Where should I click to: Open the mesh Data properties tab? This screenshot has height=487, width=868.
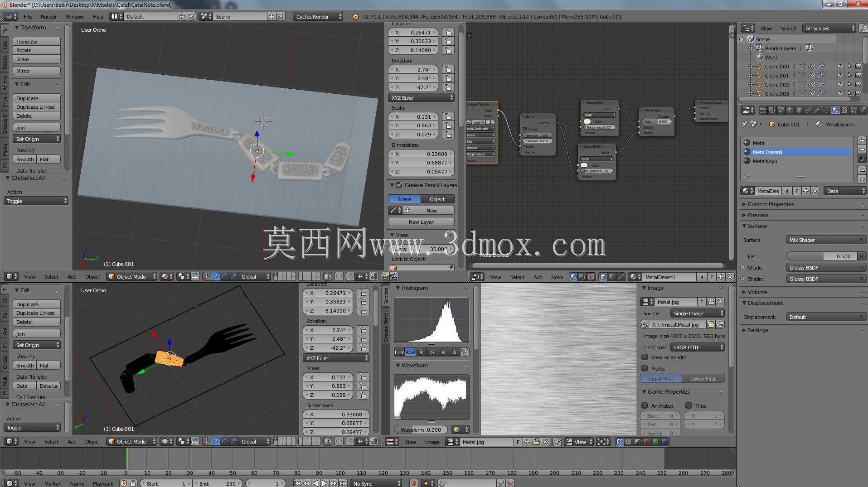pos(826,110)
